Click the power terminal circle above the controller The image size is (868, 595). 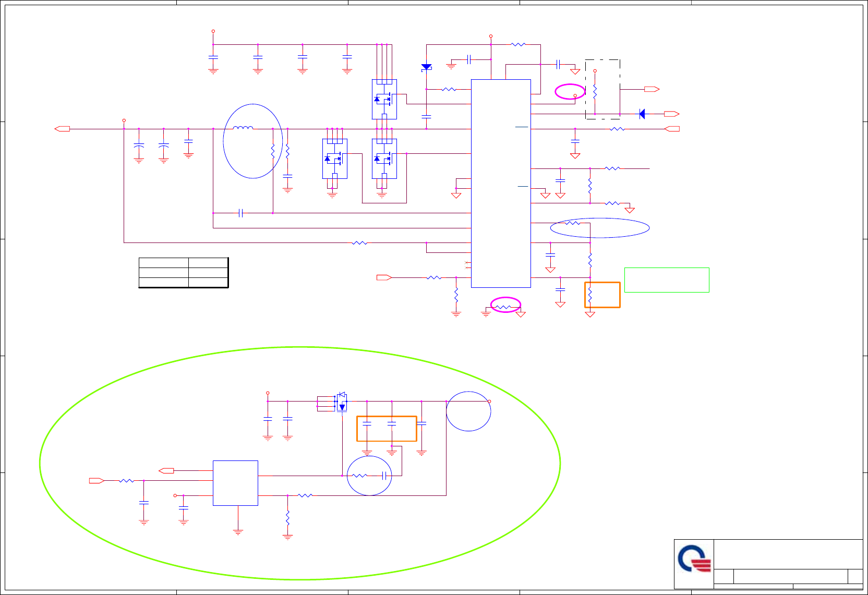(491, 37)
